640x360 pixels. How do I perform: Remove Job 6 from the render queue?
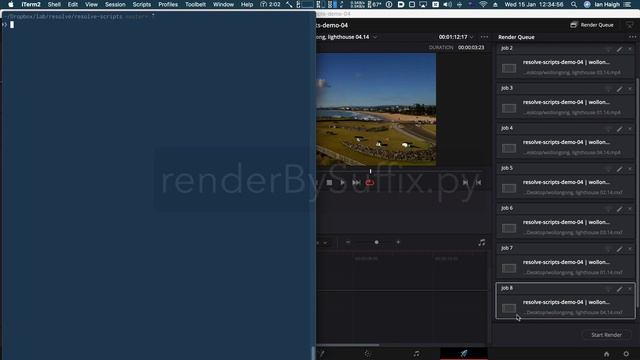click(x=630, y=209)
